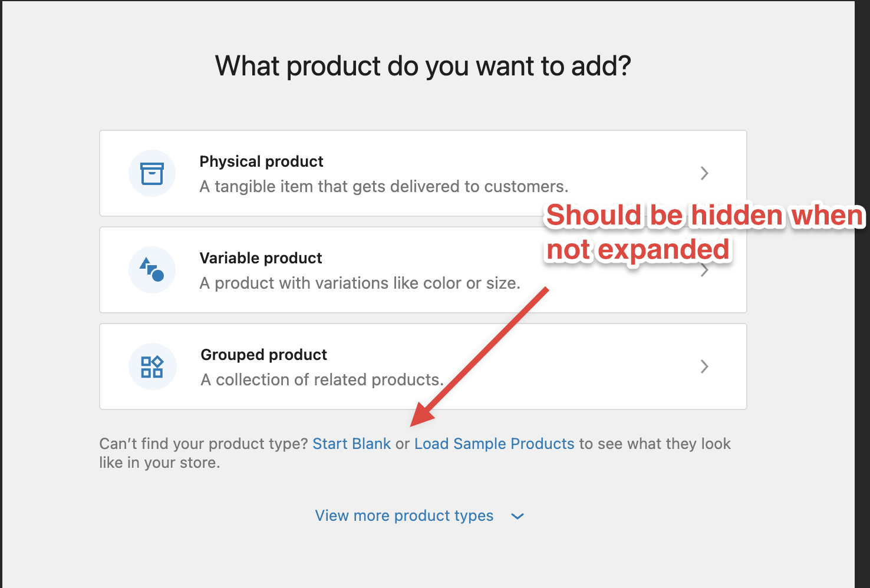870x588 pixels.
Task: Click the Load Sample Products link
Action: click(x=494, y=444)
